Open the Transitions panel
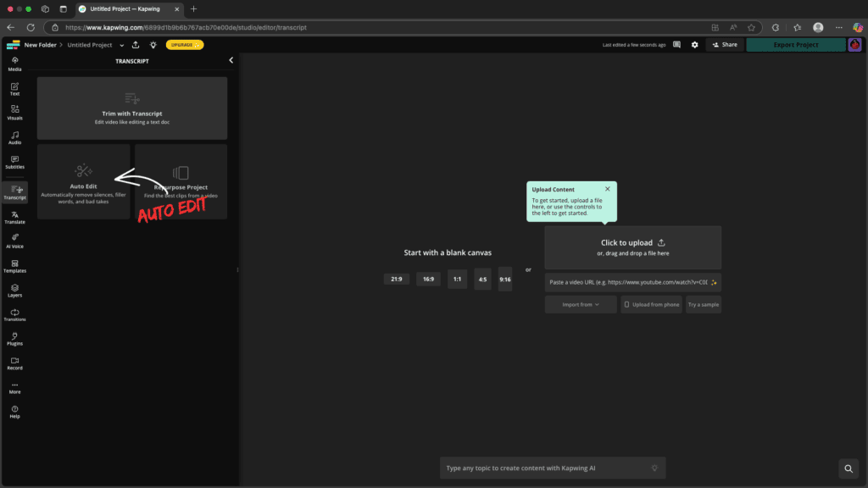 pyautogui.click(x=14, y=313)
